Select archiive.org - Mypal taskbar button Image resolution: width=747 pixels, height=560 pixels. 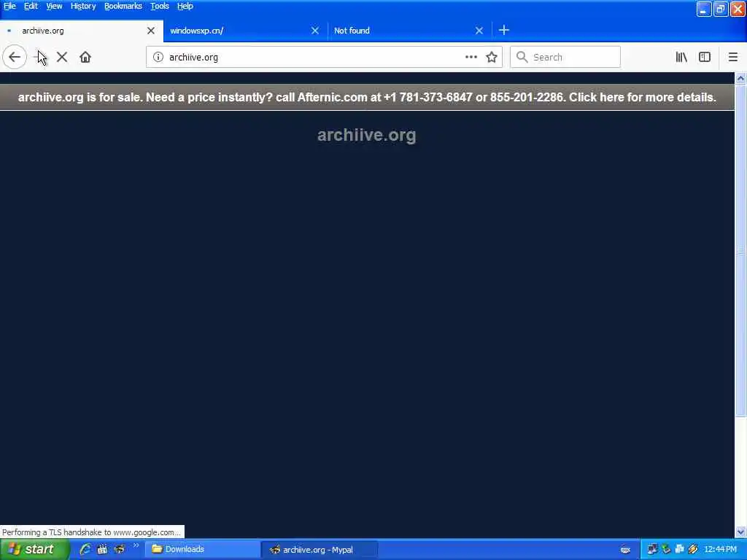coord(320,550)
